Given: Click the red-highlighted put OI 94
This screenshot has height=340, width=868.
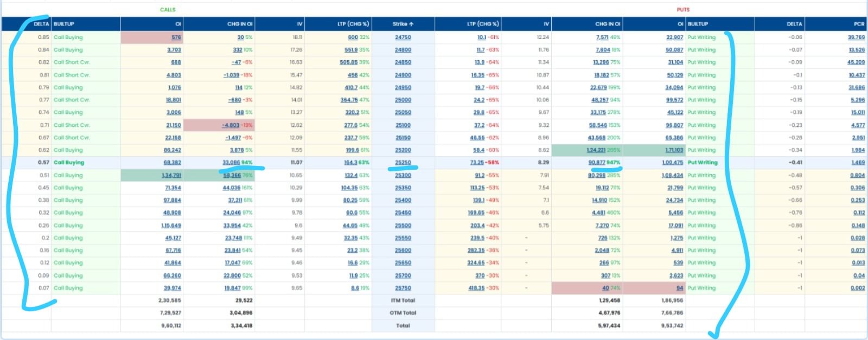Looking at the screenshot, I should pos(680,288).
